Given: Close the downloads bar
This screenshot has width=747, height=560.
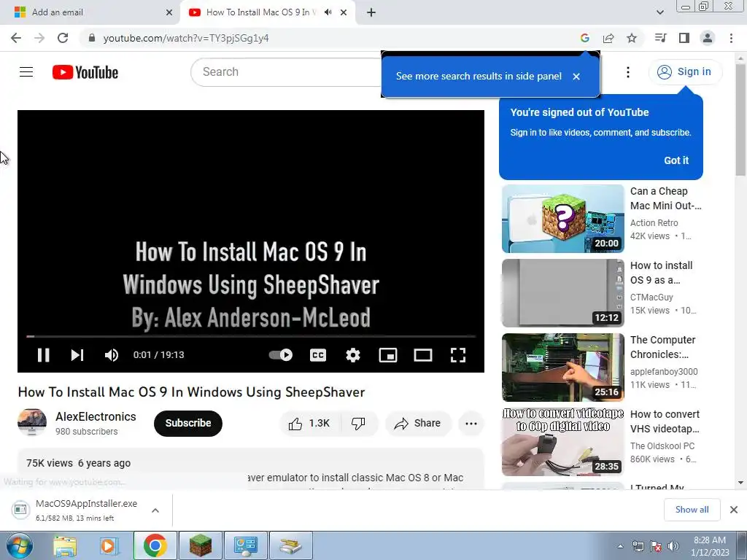Looking at the screenshot, I should [x=734, y=510].
